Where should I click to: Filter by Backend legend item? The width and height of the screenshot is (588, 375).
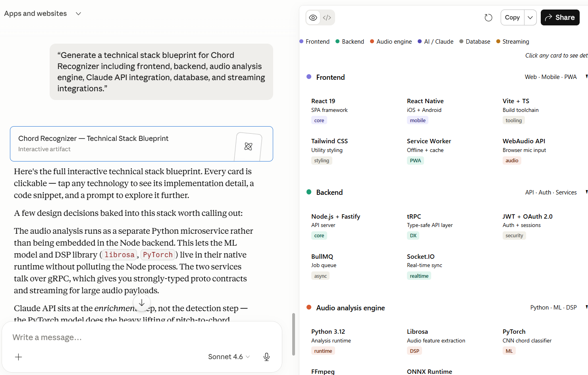[x=350, y=42]
